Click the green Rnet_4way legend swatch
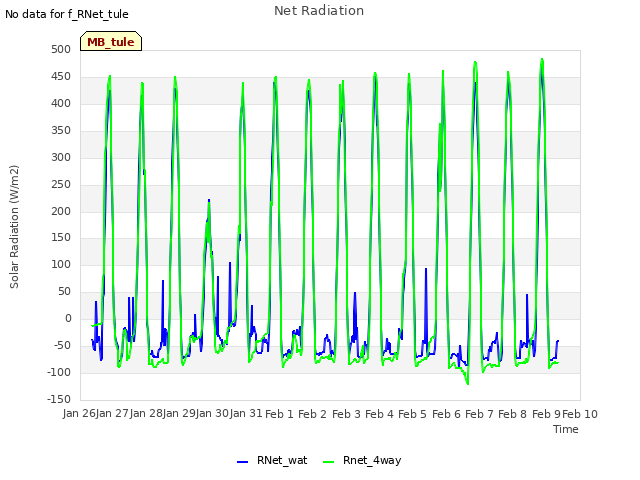Screen dimensions: 640x480 click(329, 462)
